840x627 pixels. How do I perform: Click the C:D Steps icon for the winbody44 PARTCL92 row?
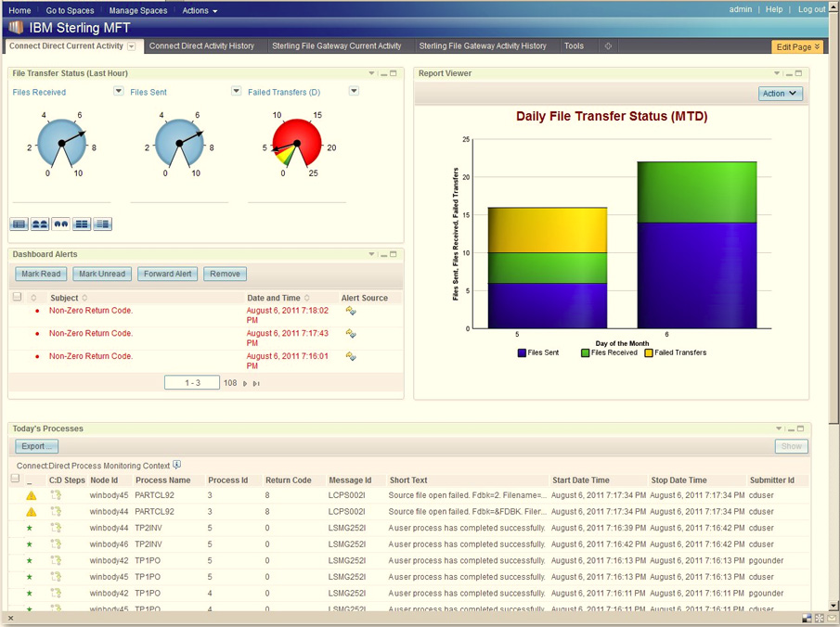tap(56, 511)
